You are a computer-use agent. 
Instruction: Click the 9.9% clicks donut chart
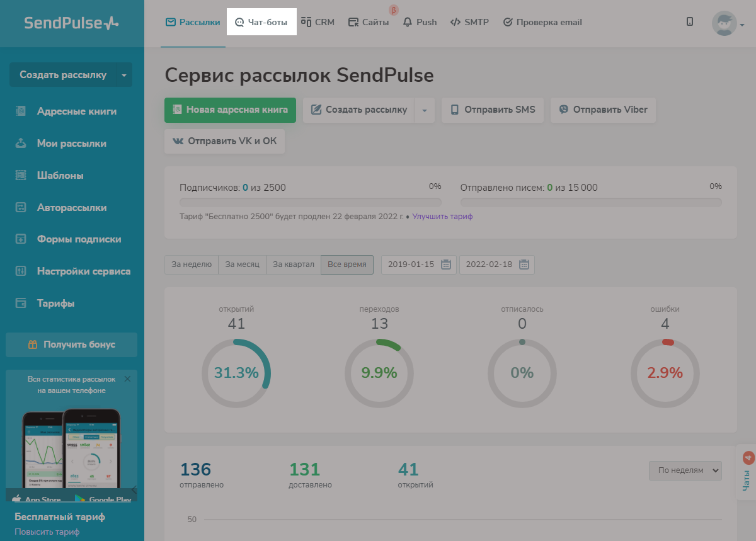379,373
